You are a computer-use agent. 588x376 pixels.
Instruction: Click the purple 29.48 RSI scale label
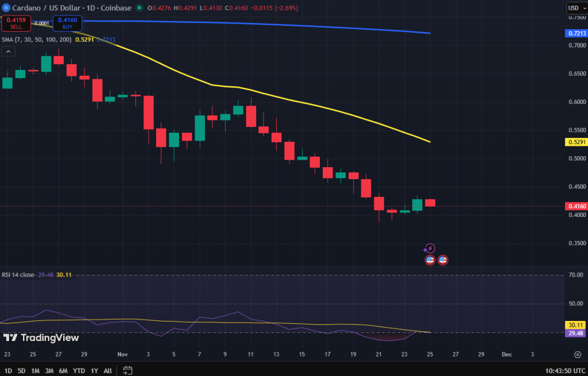(575, 333)
